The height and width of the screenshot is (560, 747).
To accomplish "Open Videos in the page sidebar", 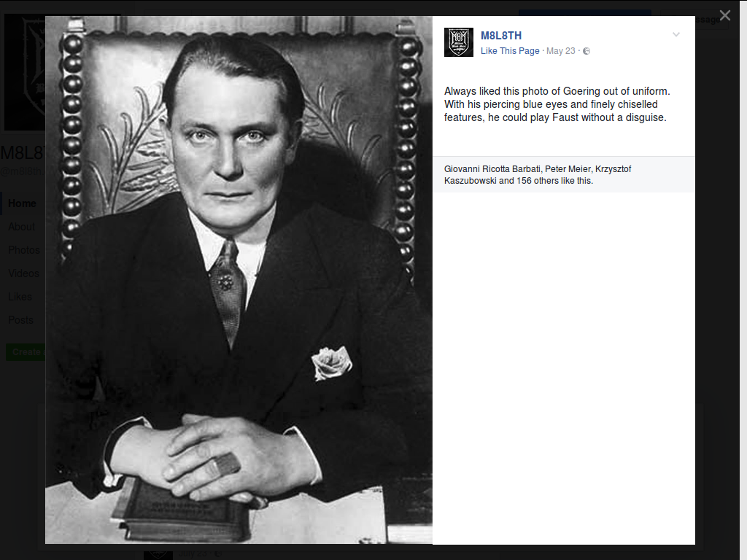I will [x=23, y=273].
